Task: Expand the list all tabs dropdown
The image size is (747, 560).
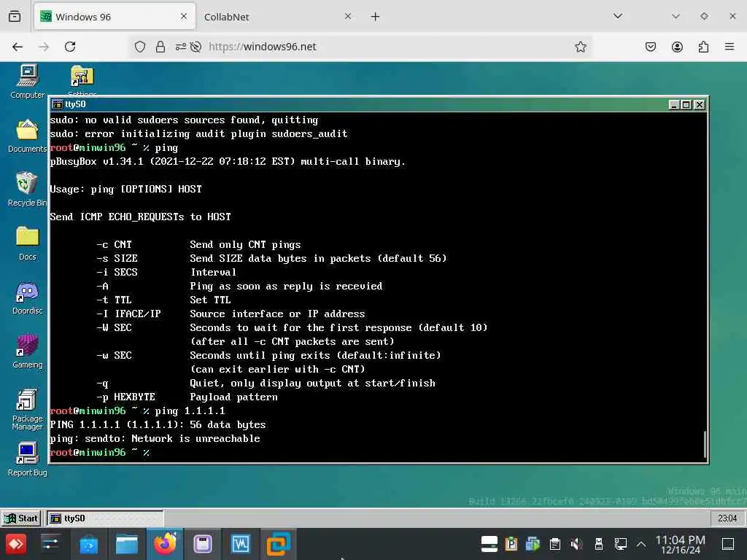Action: tap(618, 16)
